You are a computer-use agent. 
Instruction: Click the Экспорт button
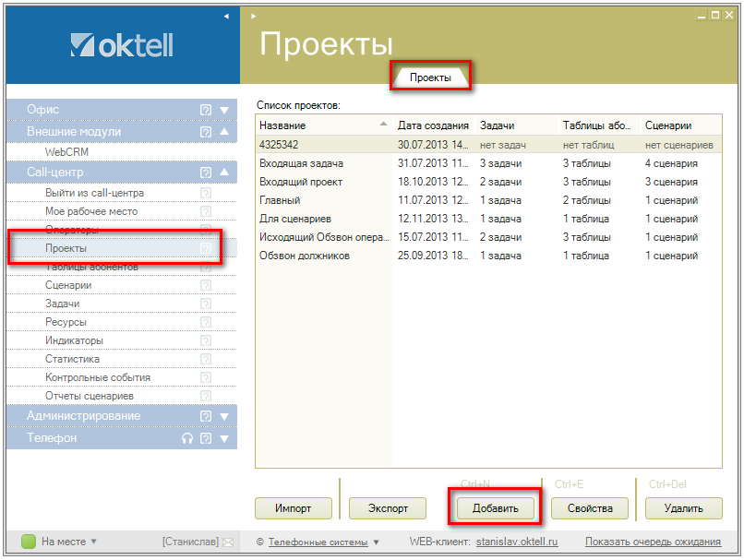388,508
